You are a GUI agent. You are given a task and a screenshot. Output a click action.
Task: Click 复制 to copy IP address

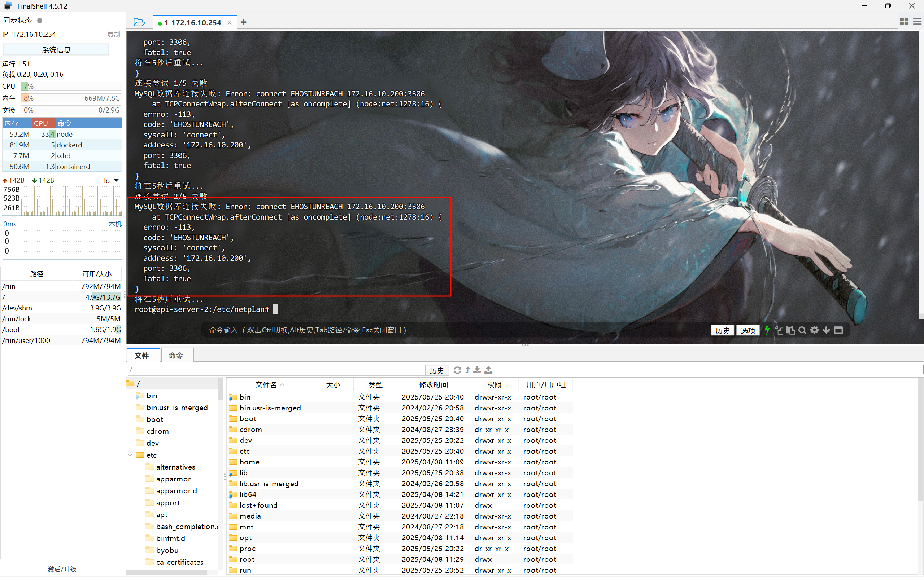pos(113,34)
